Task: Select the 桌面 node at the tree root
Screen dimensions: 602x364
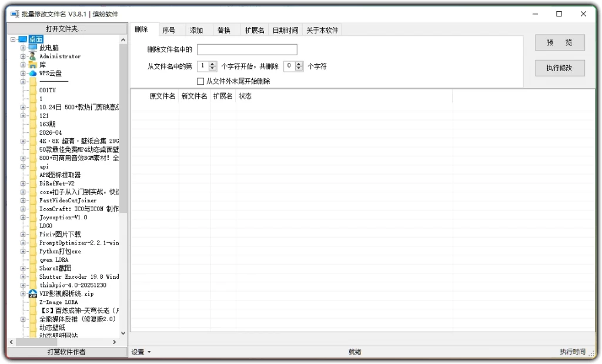Action: 35,39
